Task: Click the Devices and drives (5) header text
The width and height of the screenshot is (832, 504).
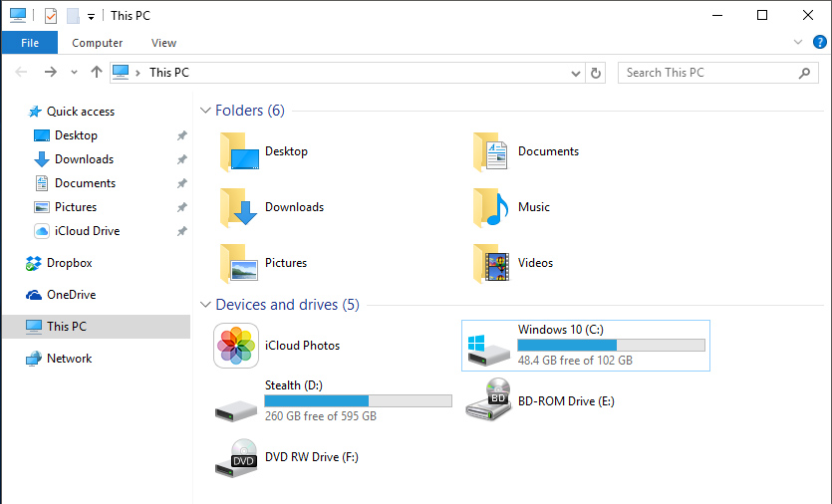Action: pos(288,305)
